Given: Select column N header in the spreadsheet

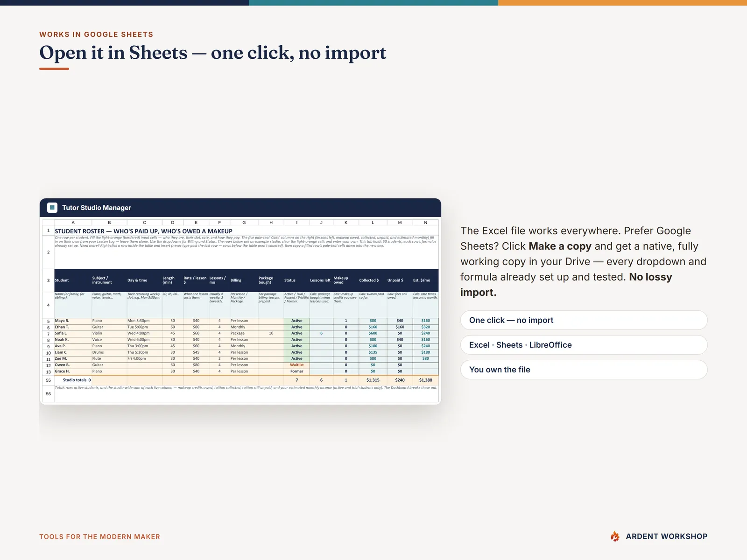Looking at the screenshot, I should tap(425, 223).
